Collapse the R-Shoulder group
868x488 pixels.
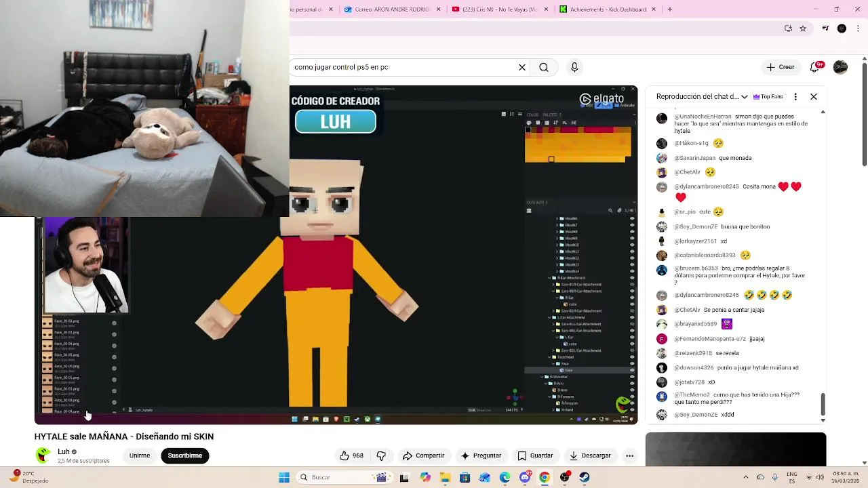click(x=542, y=377)
